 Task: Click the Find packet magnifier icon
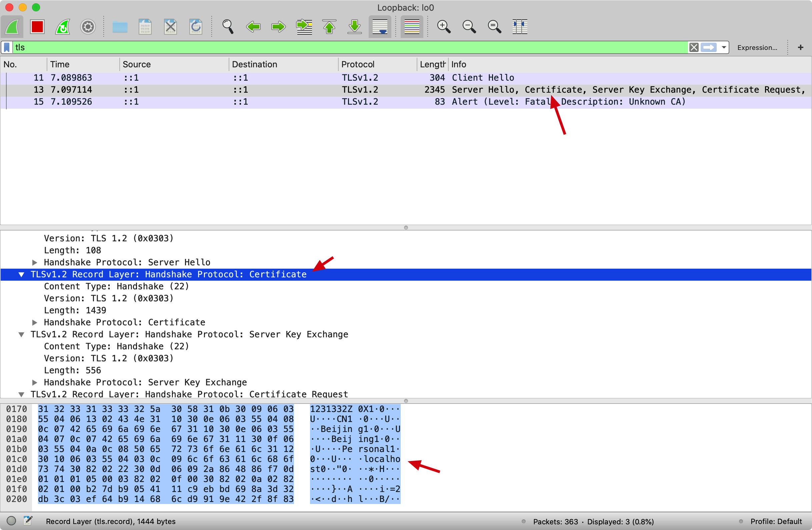point(228,27)
